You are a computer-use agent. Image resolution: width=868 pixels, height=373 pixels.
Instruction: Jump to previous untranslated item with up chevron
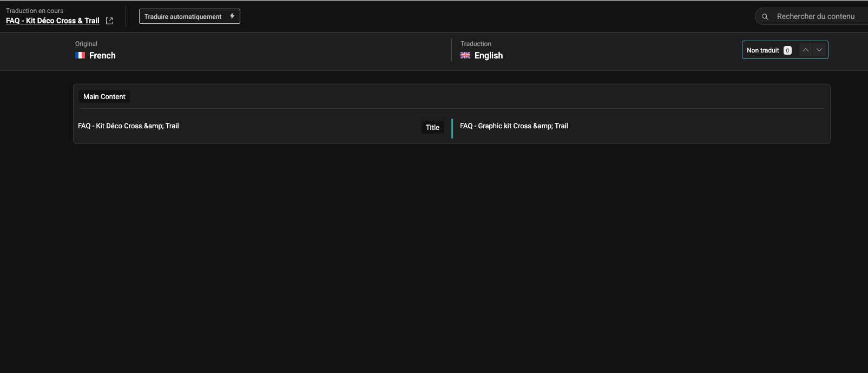click(x=806, y=50)
